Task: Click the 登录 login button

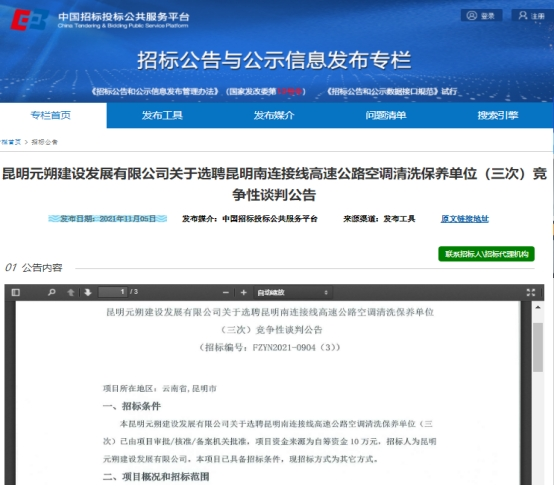Action: pos(482,16)
